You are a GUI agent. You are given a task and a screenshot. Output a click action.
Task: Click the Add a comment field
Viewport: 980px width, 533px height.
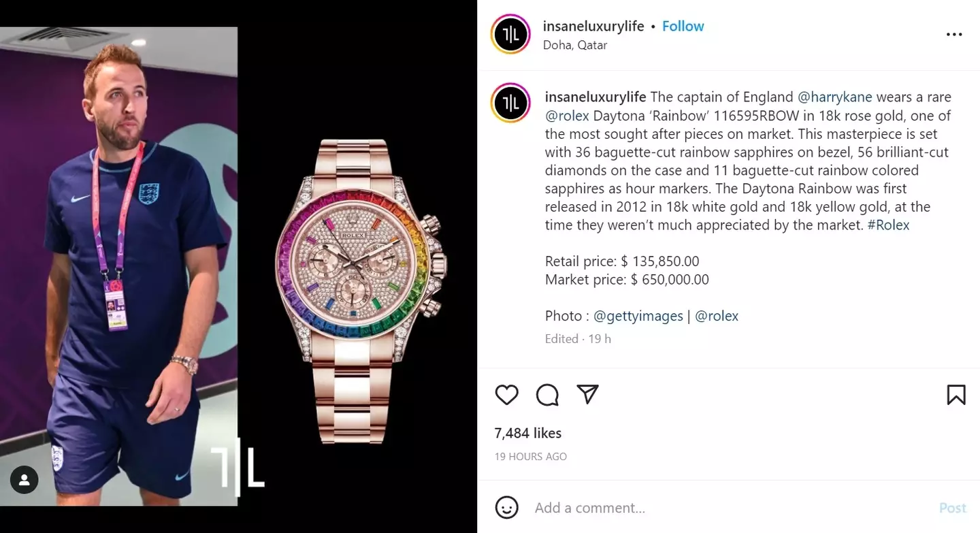728,508
